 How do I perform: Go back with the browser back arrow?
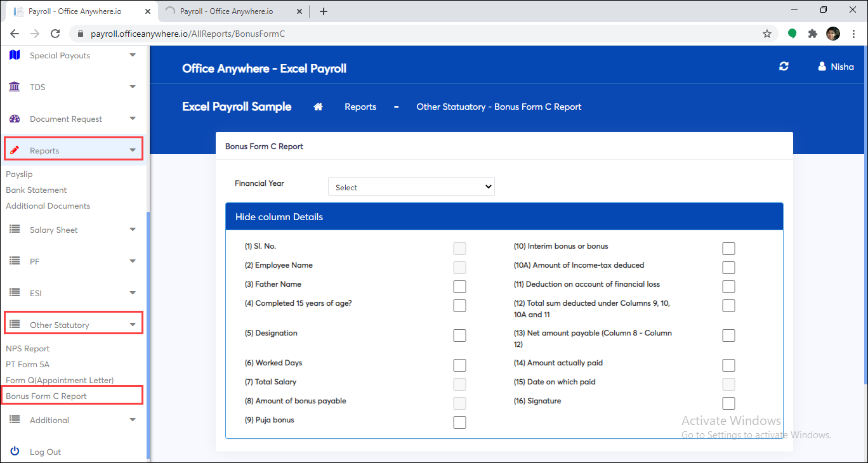pyautogui.click(x=15, y=34)
